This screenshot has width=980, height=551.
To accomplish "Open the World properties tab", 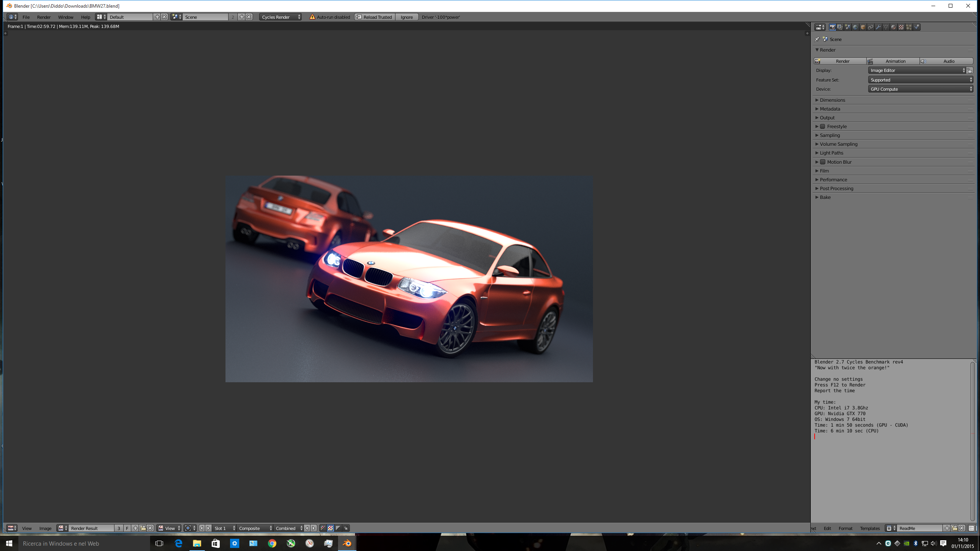I will click(x=855, y=27).
